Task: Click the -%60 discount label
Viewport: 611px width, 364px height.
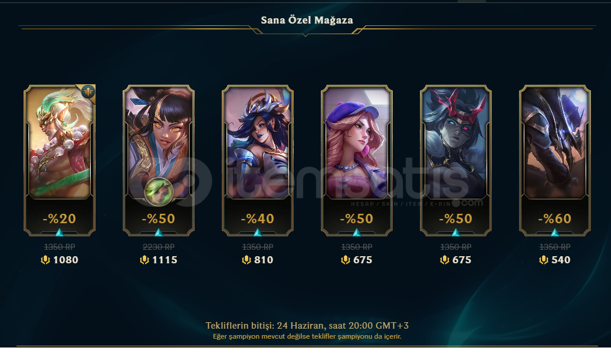Action: pos(555,219)
